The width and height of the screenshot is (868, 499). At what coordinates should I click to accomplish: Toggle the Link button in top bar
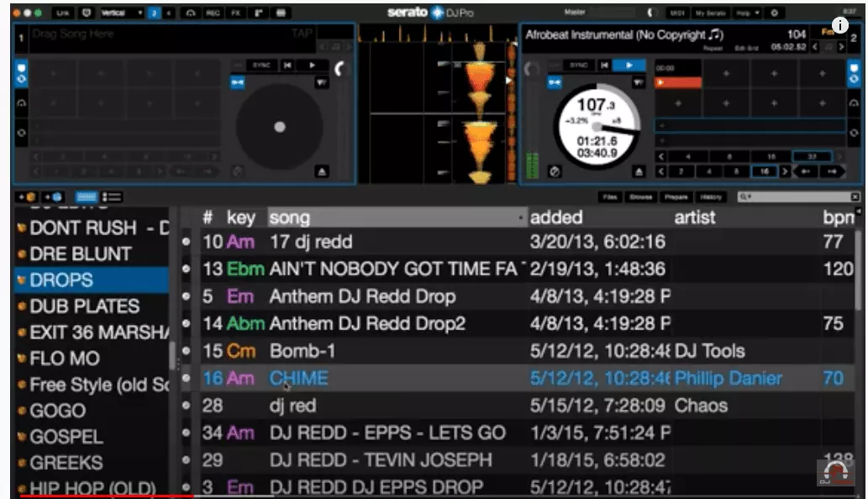click(63, 13)
